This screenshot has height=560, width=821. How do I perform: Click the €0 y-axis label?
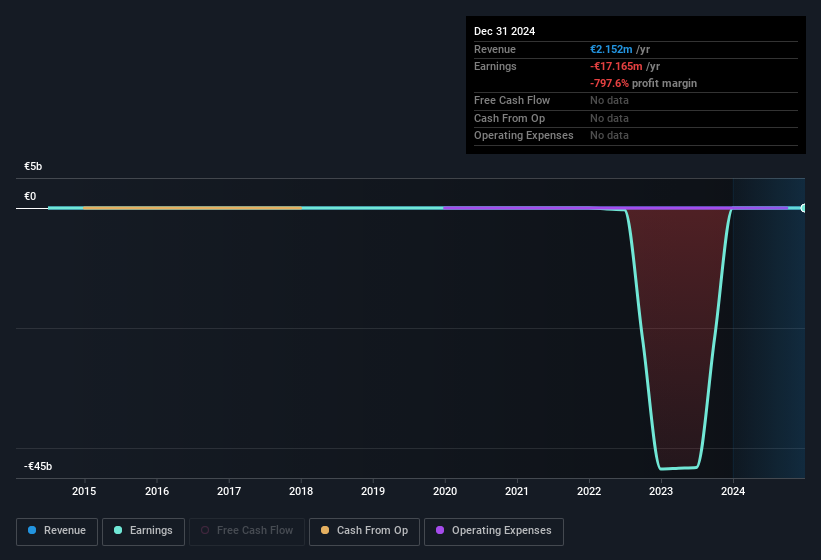point(30,196)
